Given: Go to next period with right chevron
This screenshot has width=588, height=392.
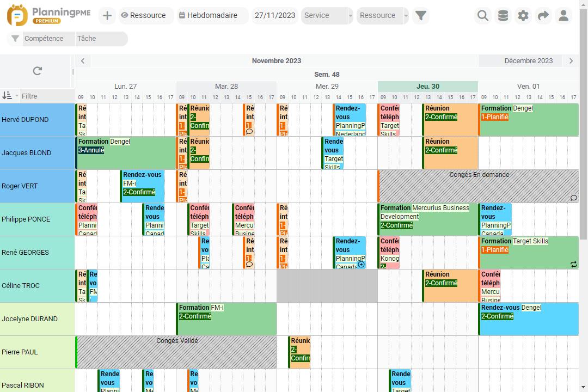Looking at the screenshot, I should tap(571, 61).
